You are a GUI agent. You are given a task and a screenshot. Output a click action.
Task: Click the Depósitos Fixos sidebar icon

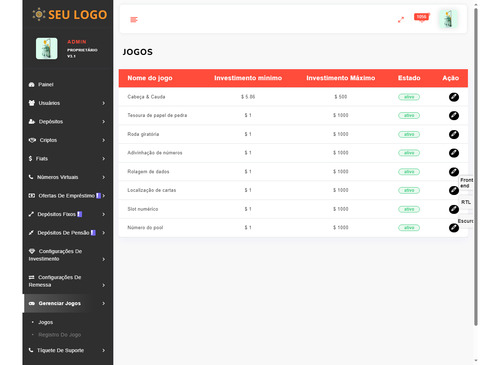31,214
